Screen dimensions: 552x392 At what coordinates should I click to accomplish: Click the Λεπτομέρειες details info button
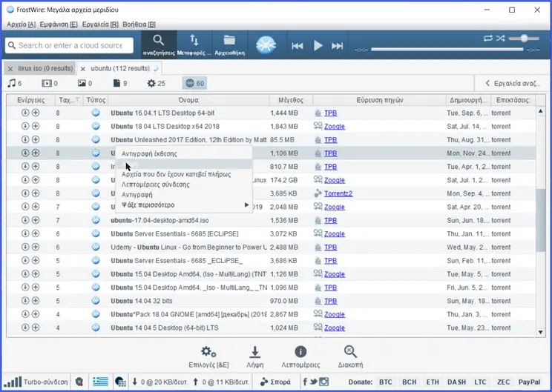(300, 357)
